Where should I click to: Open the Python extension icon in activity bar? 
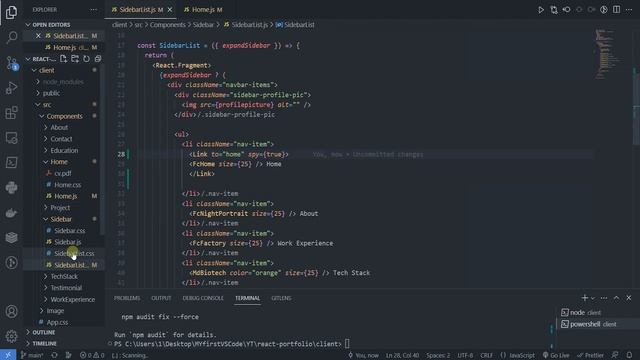(11, 187)
